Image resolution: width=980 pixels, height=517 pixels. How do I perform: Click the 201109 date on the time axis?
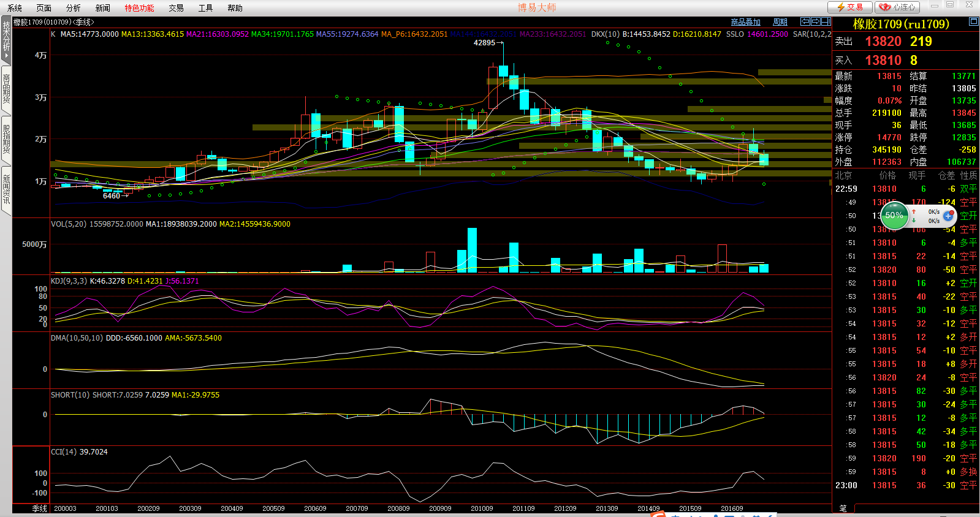point(523,508)
